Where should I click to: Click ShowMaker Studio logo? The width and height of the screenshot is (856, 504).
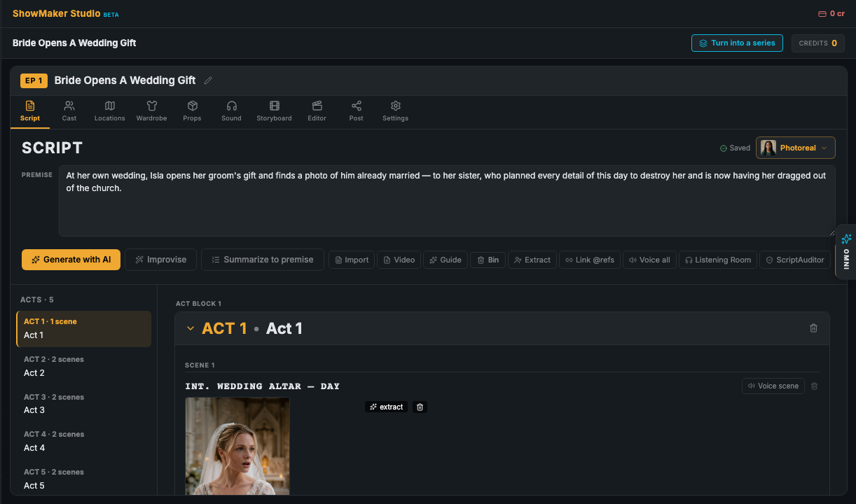pyautogui.click(x=56, y=13)
